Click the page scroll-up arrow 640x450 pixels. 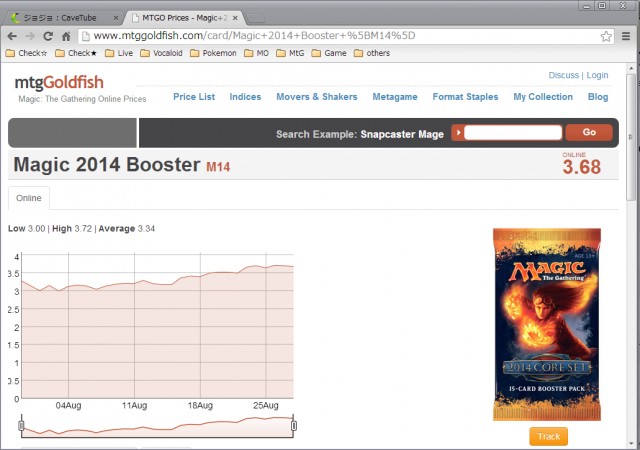(631, 68)
